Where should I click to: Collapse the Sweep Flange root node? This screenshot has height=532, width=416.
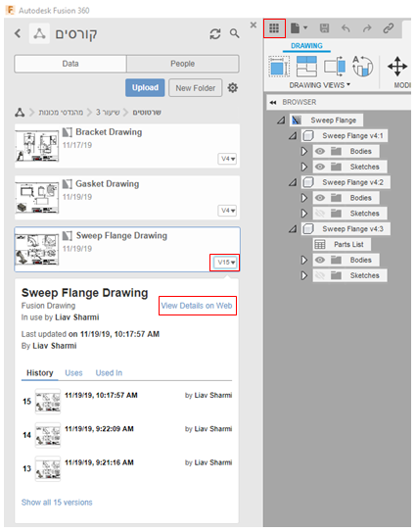pos(281,121)
